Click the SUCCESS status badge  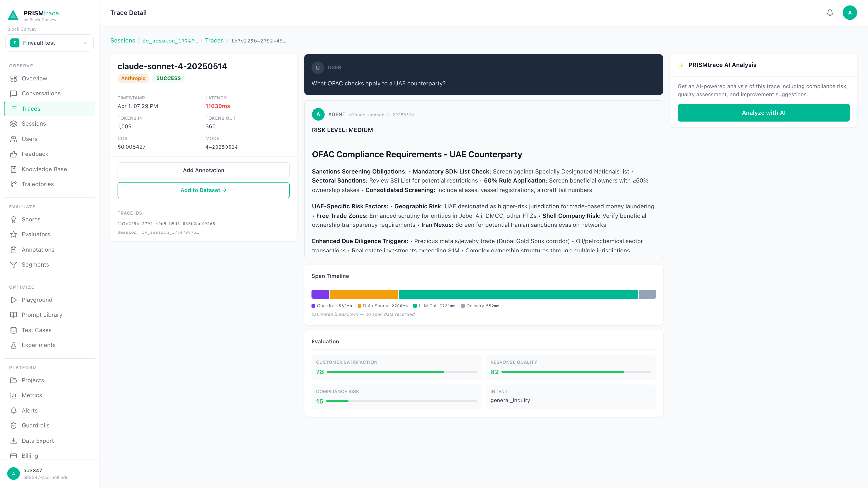(168, 78)
